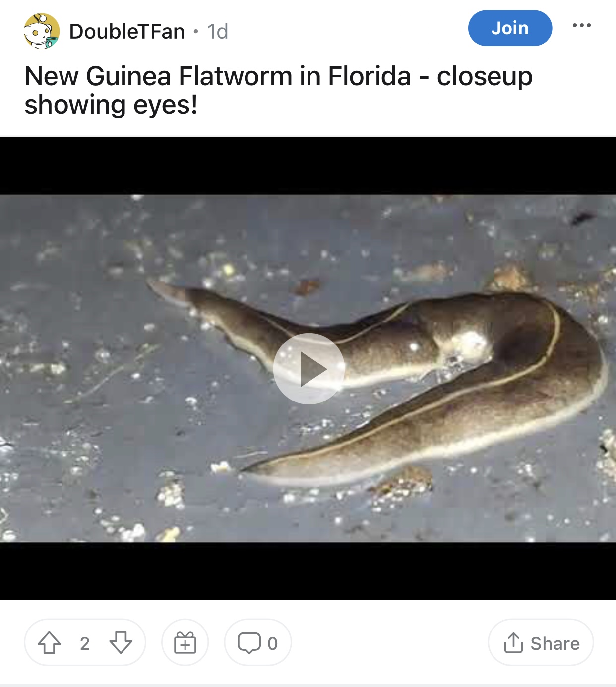The height and width of the screenshot is (687, 616).
Task: Tap the white spot on the flatworm's body
Action: coord(468,344)
